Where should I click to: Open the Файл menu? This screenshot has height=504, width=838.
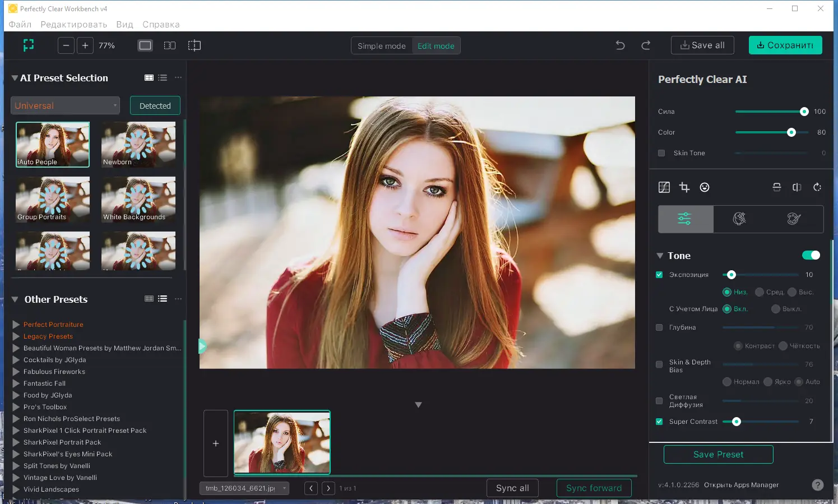point(20,25)
